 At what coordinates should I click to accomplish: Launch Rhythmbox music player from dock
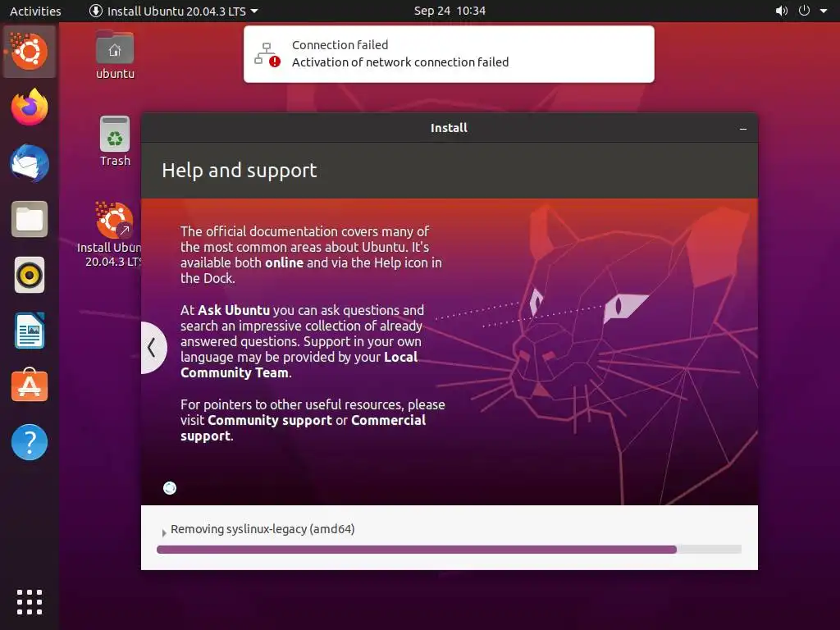pyautogui.click(x=30, y=275)
